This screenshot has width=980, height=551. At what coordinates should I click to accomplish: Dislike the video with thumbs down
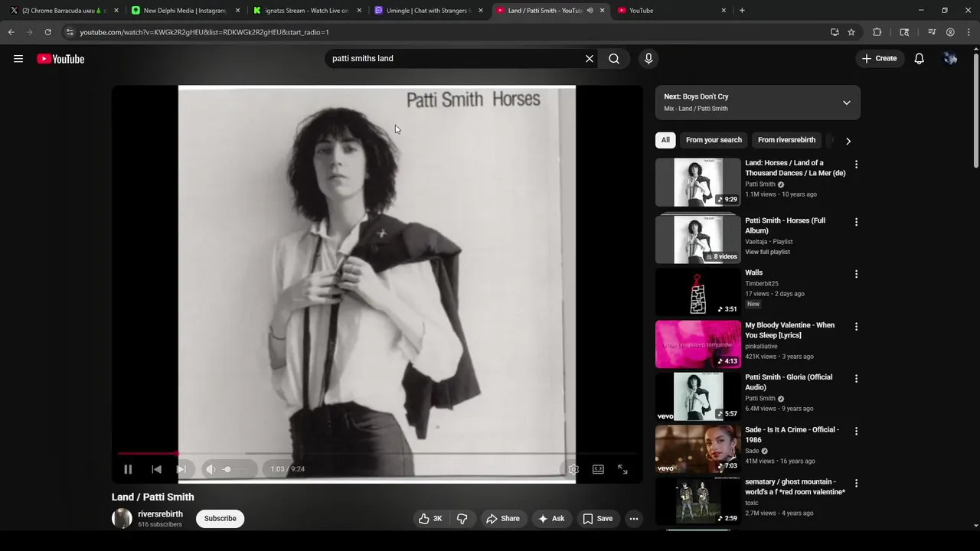(x=462, y=519)
